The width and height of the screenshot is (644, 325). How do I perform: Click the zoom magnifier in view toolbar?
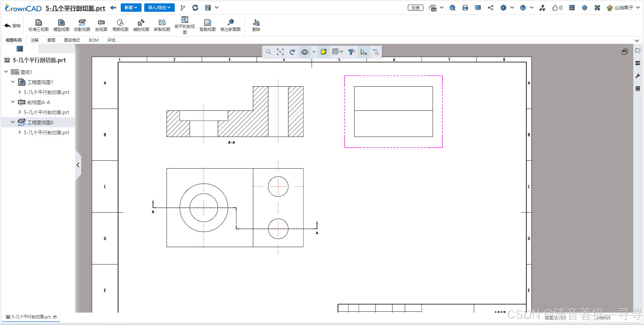(x=268, y=52)
